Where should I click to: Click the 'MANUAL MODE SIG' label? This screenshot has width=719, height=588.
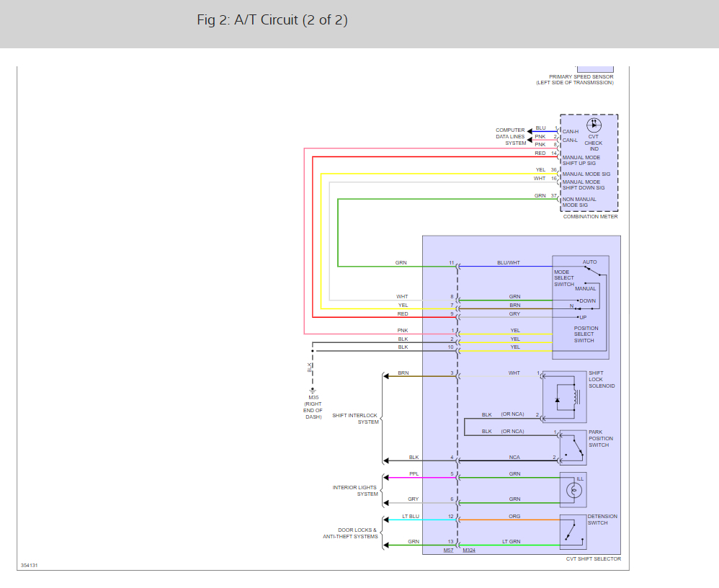point(586,174)
